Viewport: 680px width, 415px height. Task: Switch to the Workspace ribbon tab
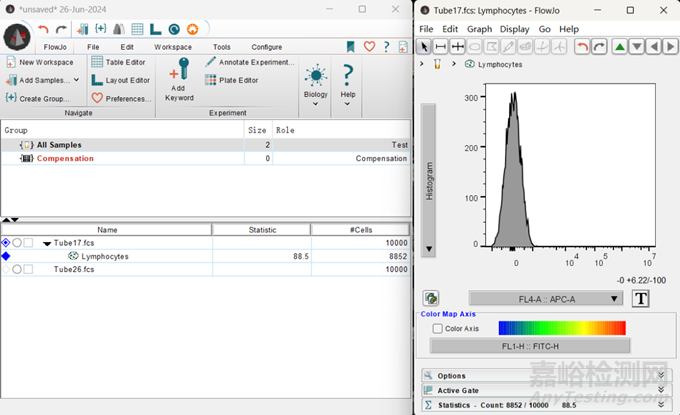pyautogui.click(x=173, y=47)
